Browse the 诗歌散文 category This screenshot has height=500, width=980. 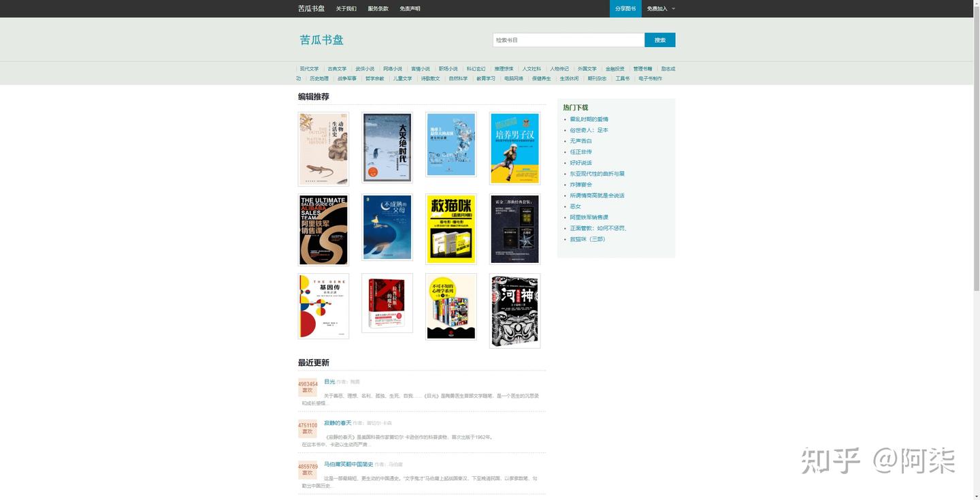431,78
